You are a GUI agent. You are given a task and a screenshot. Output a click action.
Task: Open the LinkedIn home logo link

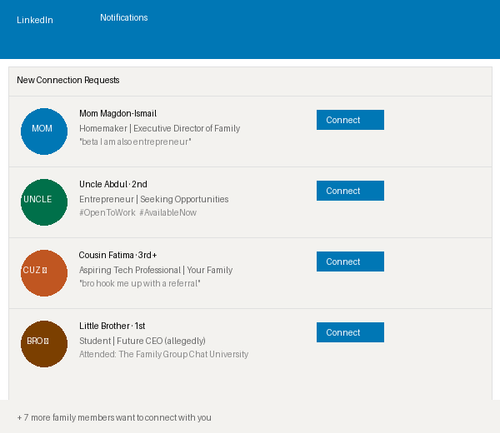35,20
